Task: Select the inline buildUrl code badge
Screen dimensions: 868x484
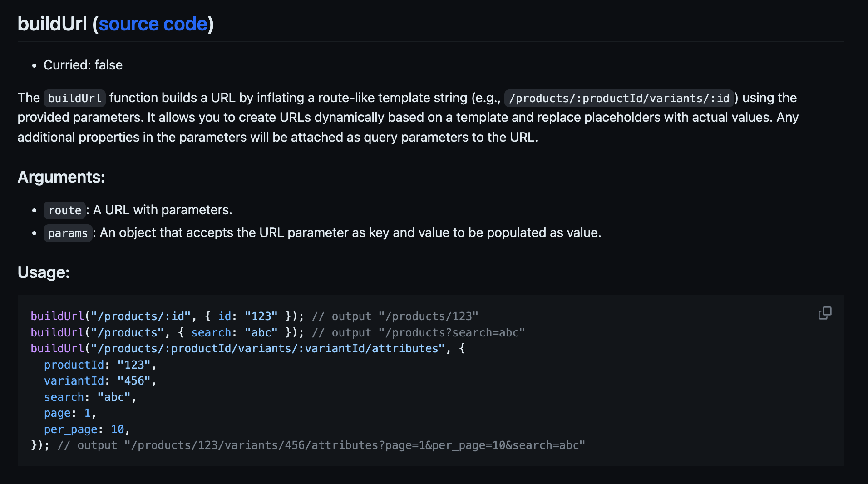Action: click(x=74, y=98)
